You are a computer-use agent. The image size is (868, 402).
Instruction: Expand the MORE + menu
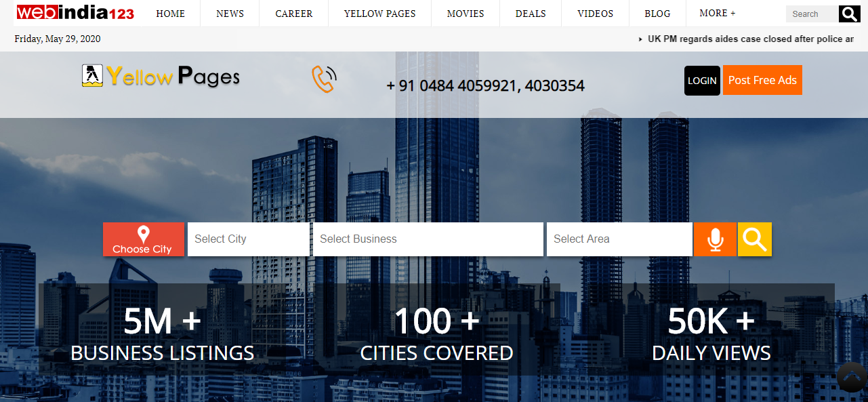coord(717,13)
